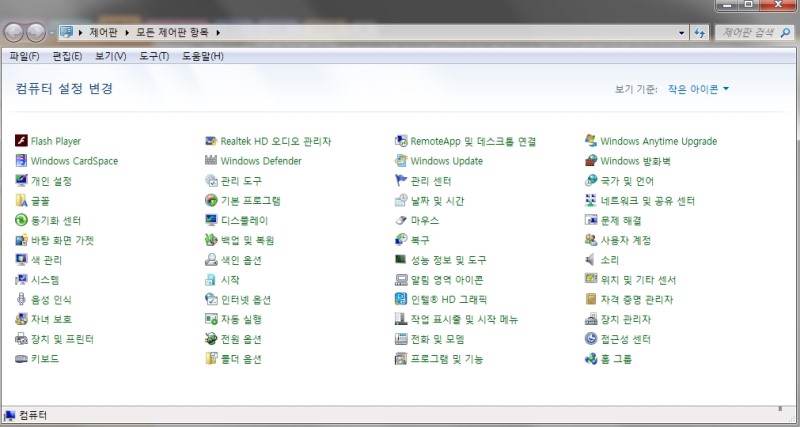Open the 장치 및 프린터 link

pyautogui.click(x=62, y=339)
